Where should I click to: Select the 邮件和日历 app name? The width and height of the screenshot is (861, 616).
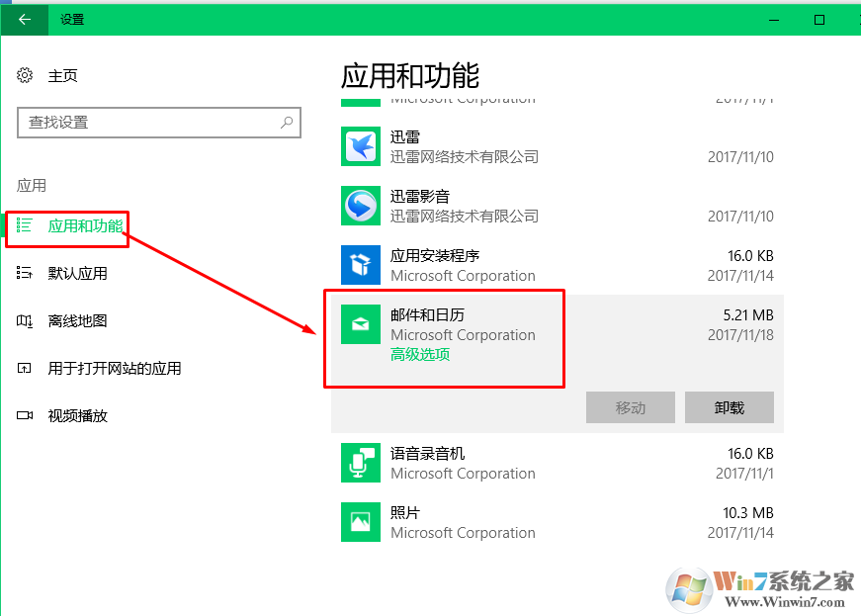427,314
